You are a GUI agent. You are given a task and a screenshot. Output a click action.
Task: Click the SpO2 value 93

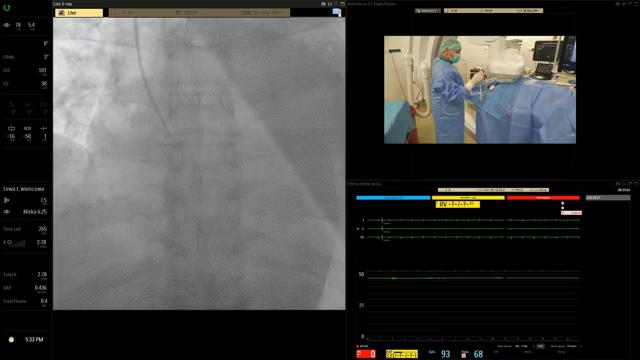[x=445, y=354]
